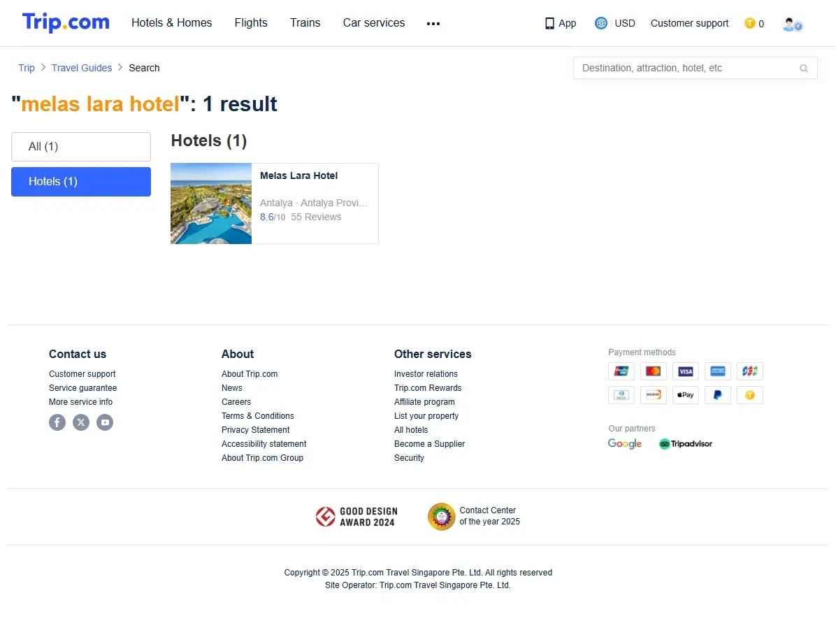Image resolution: width=836 pixels, height=644 pixels.
Task: Click the 8.6/10 rating score
Action: (273, 217)
